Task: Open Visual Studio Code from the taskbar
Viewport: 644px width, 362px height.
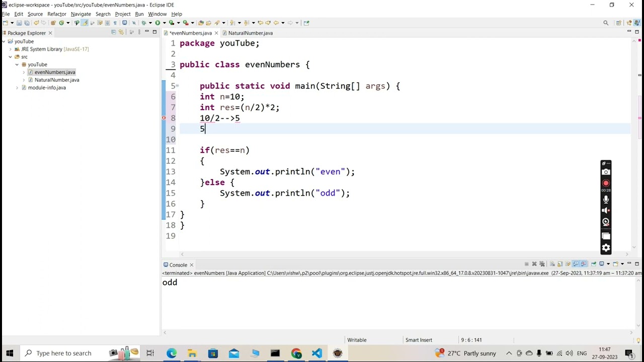Action: [x=316, y=353]
